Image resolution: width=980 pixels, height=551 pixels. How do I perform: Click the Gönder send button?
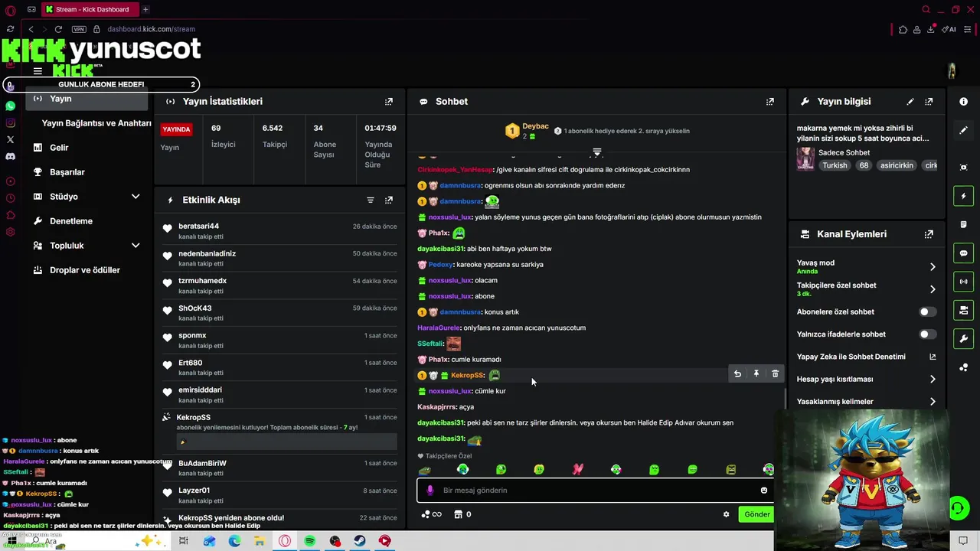[756, 514]
